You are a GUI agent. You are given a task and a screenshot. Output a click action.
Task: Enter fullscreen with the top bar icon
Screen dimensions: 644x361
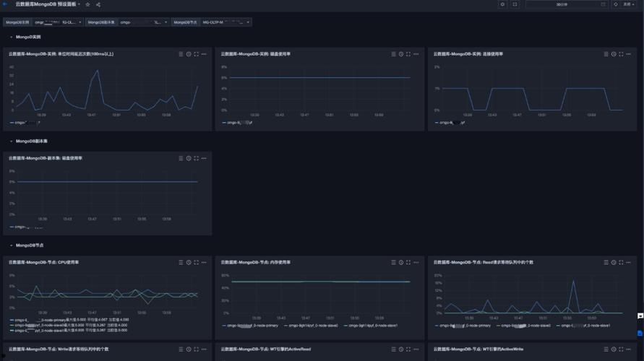515,4
